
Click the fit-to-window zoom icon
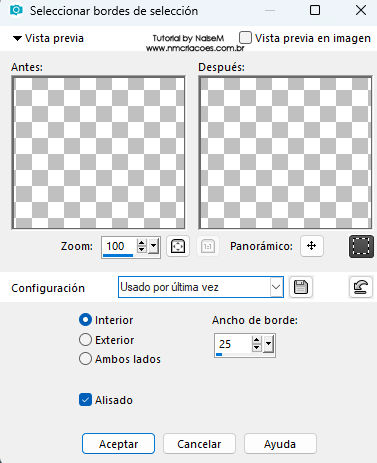(x=178, y=247)
